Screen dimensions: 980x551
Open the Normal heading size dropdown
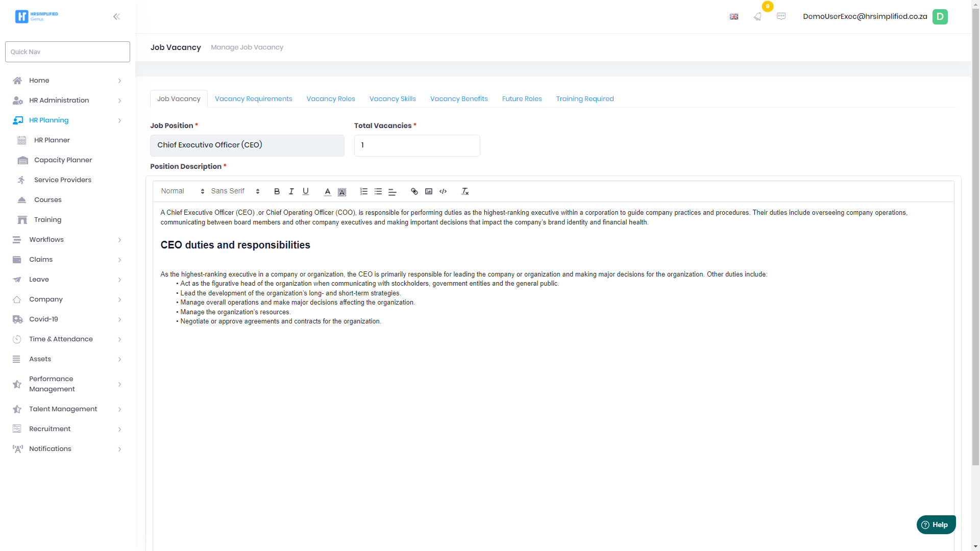[182, 191]
